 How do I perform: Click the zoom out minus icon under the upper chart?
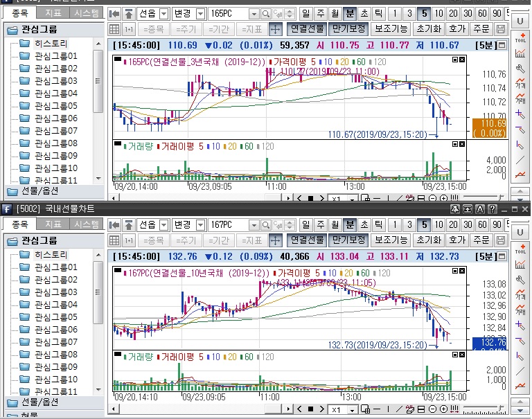pyautogui.click(x=434, y=198)
